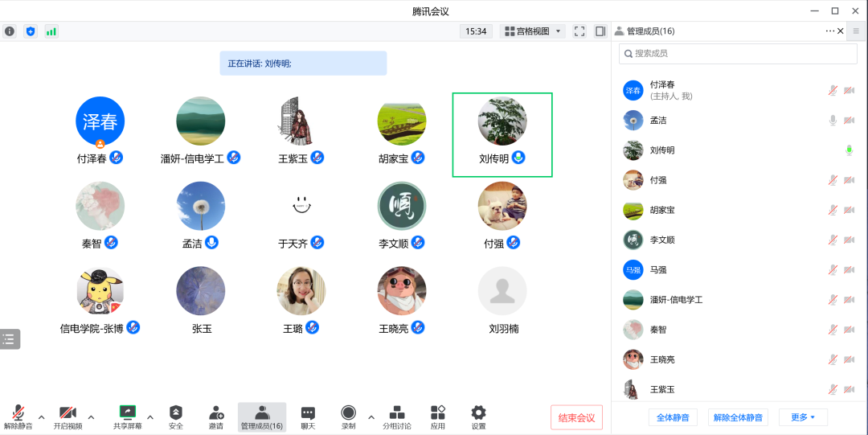
Task: Select 王紫玉 row in member list
Action: [x=739, y=389]
